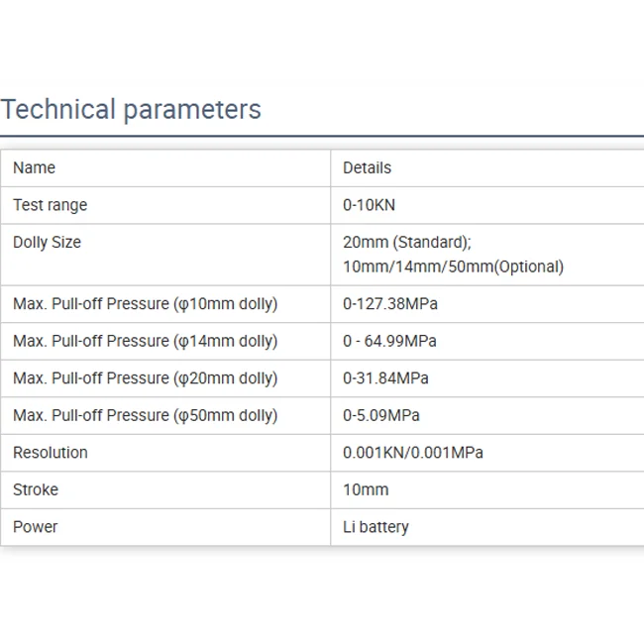Image resolution: width=644 pixels, height=644 pixels.
Task: Click the 0.001KN/0.001MPa value
Action: (x=413, y=453)
